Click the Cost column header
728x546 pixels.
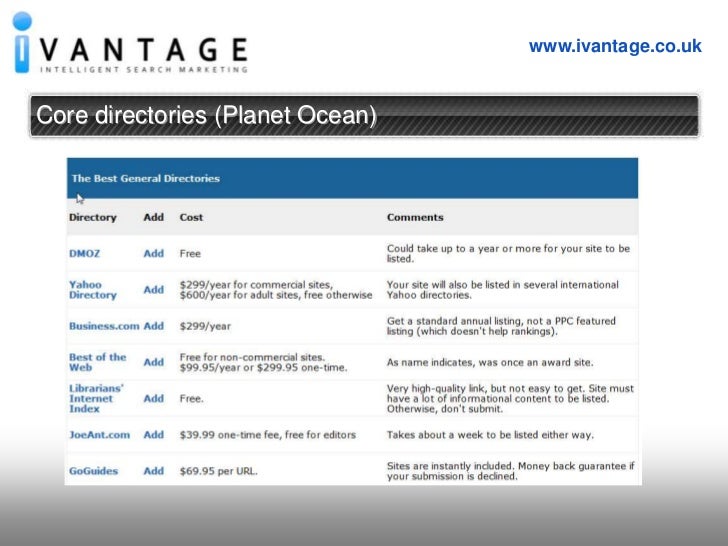tap(191, 217)
